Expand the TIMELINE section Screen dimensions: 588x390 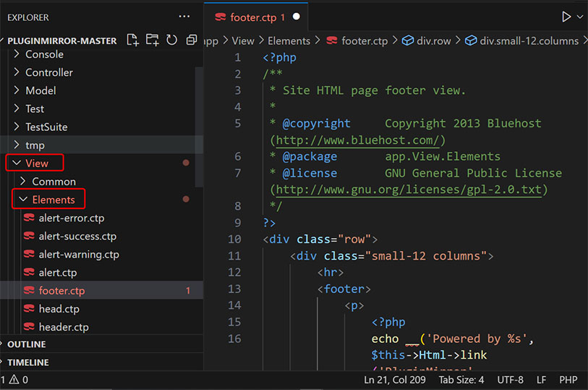click(x=28, y=363)
